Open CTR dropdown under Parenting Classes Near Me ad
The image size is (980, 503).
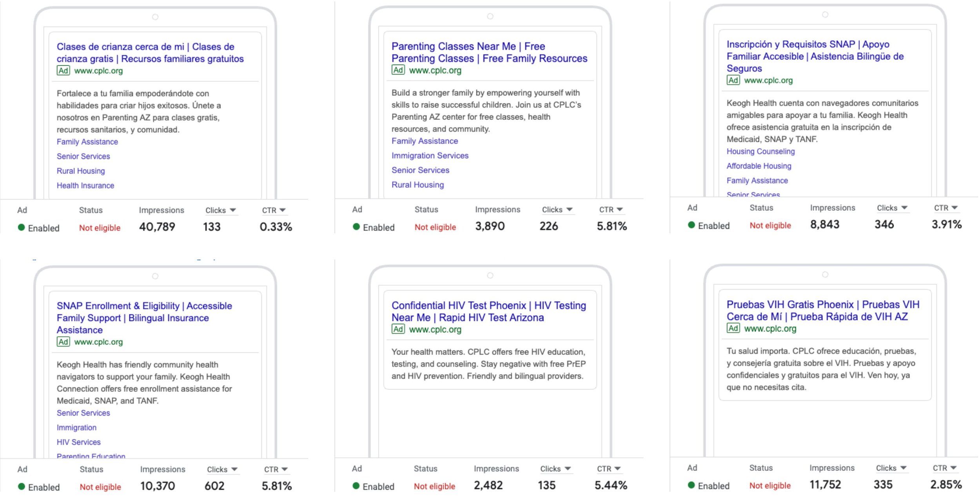click(611, 210)
